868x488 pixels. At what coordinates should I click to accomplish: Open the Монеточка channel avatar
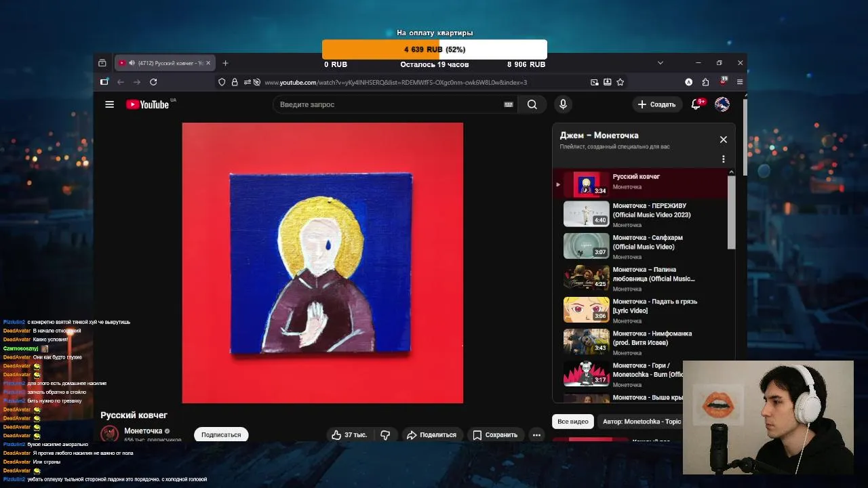pyautogui.click(x=110, y=434)
